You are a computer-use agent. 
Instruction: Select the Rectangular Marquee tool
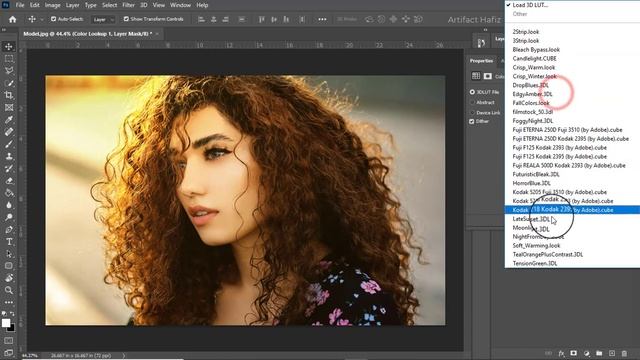tap(9, 59)
